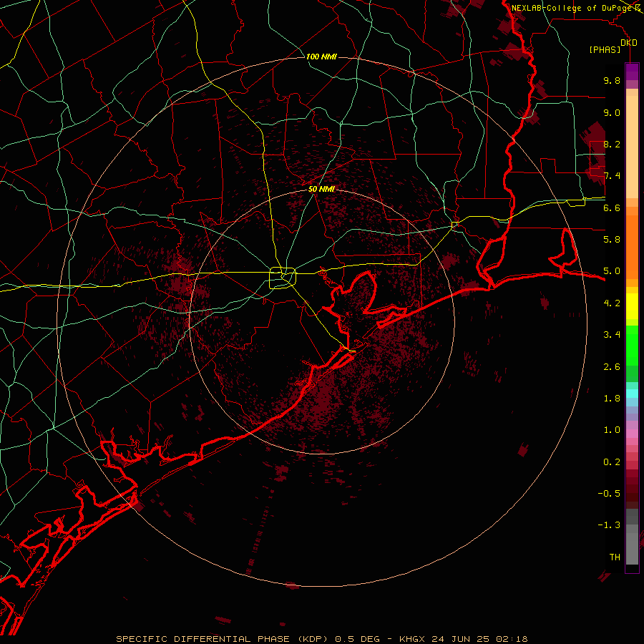Click the 4.2 value on the color scale

coord(612,303)
